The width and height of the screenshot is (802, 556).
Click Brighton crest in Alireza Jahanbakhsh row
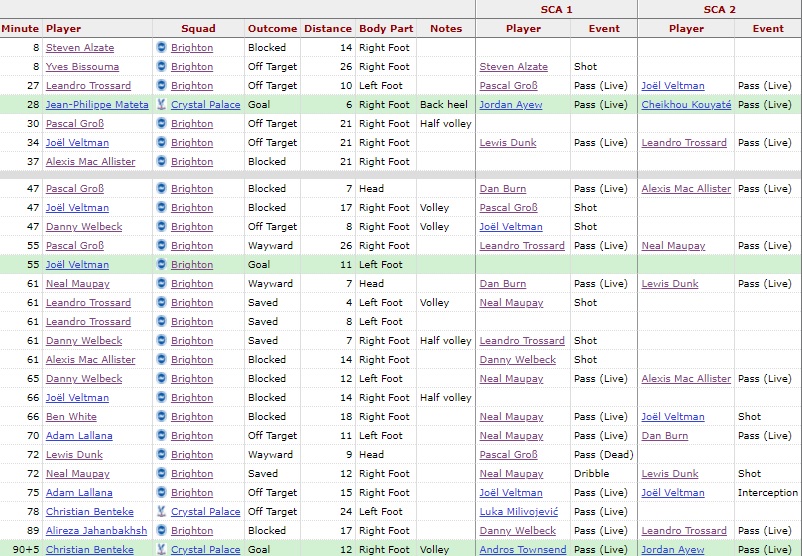(x=161, y=530)
